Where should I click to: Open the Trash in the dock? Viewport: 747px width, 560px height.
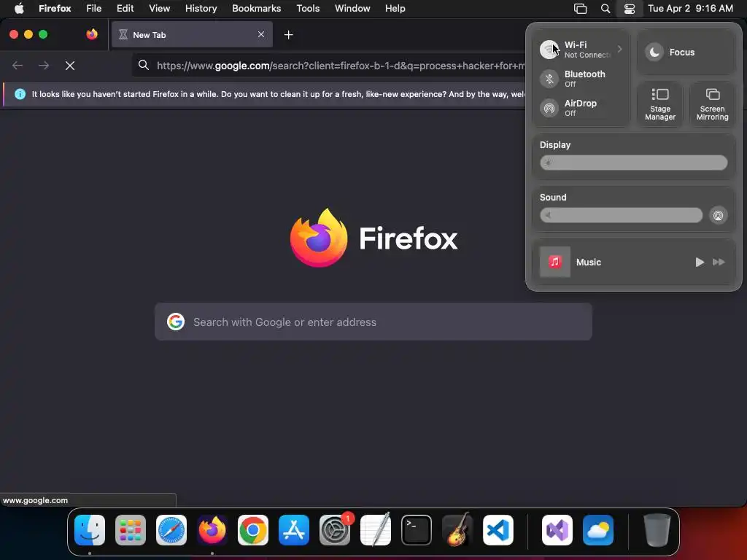coord(657,530)
